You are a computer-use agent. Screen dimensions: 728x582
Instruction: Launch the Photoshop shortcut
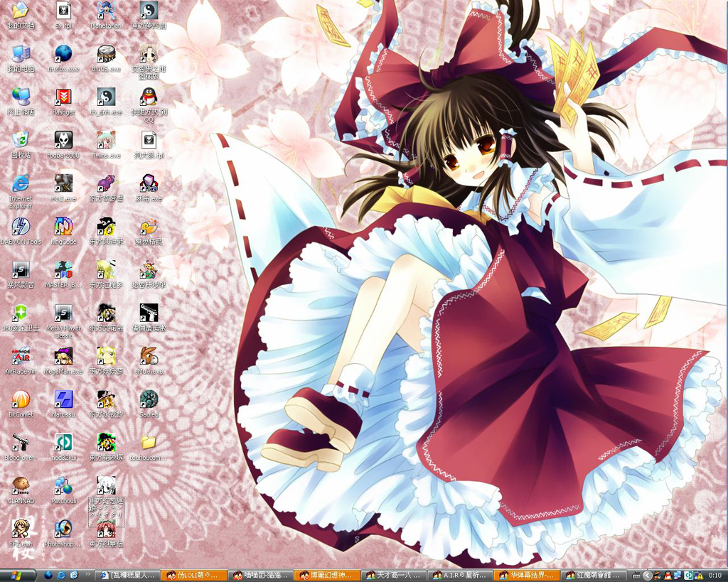63,533
